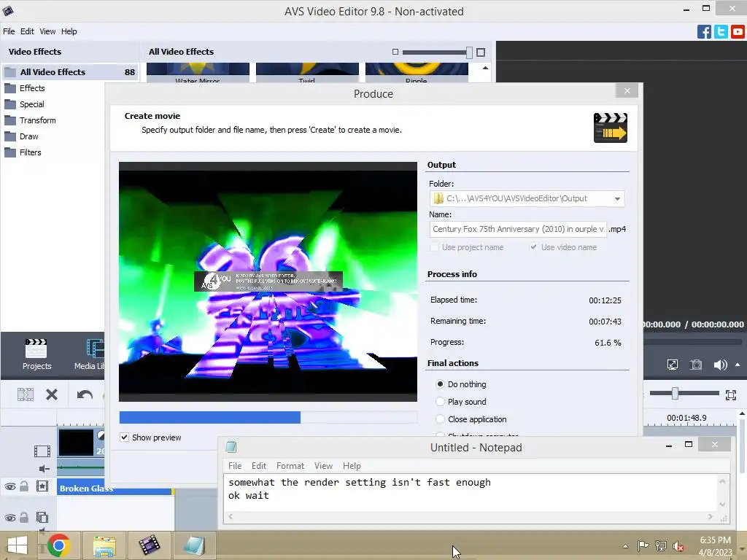The height and width of the screenshot is (560, 747).
Task: Click the small thumbnail size icon
Action: tap(395, 52)
